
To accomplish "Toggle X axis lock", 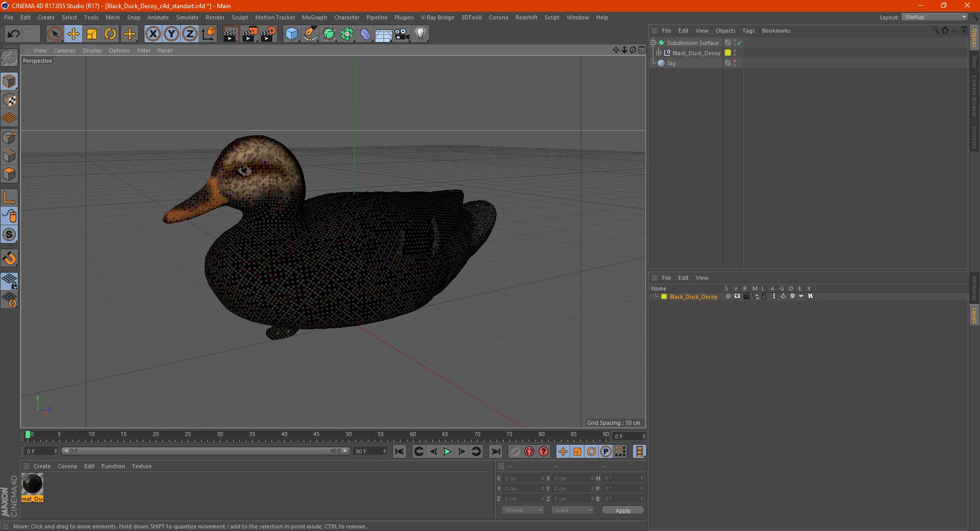I will point(153,34).
